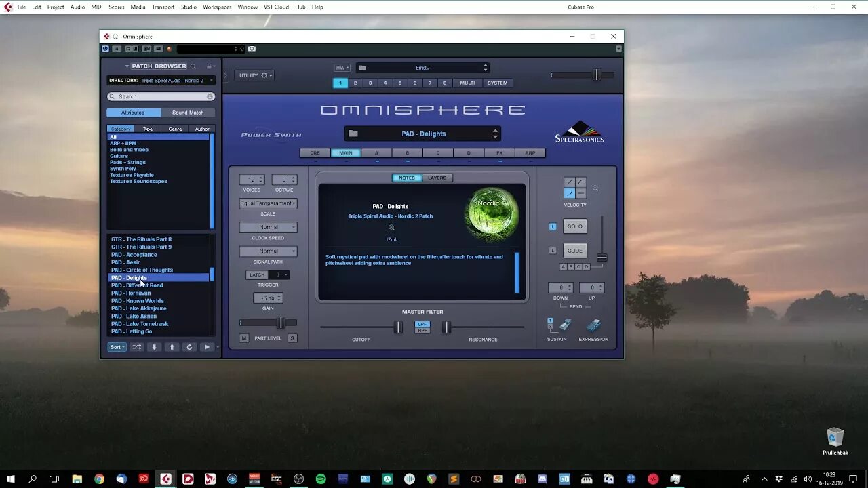Adjust the PART LEVEL slider

280,323
